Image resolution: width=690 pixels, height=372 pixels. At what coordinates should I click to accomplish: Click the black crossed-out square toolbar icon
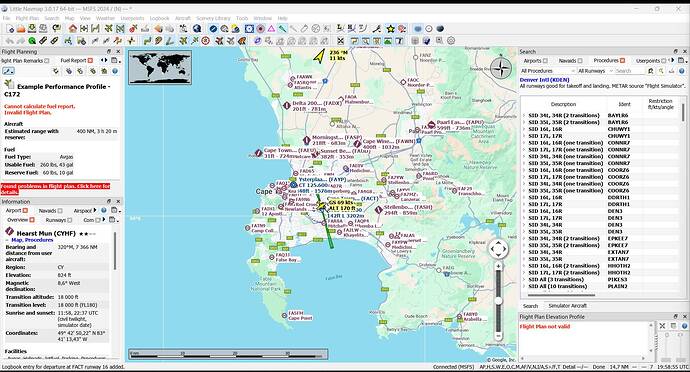(340, 41)
